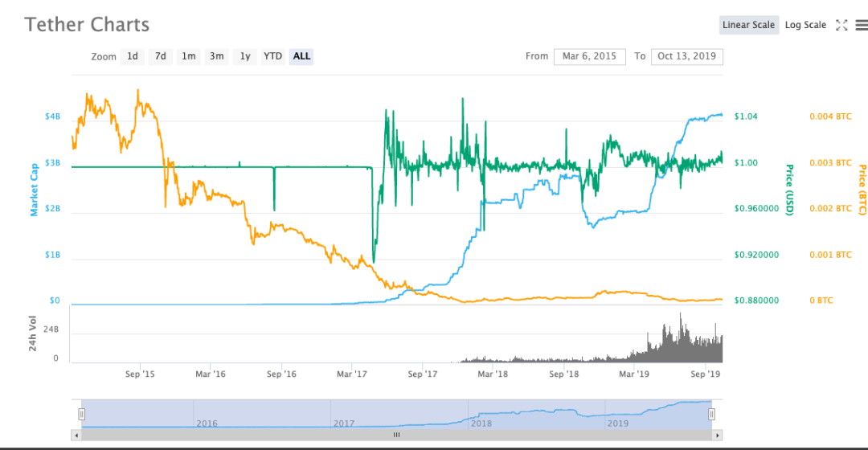
Task: Click the 0.001 BTC axis label
Action: point(830,256)
